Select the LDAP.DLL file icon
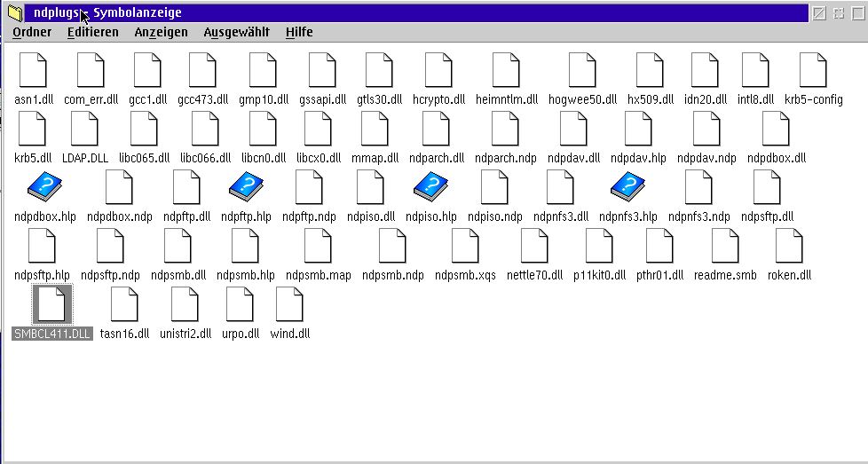Screen dimensions: 868x464 pos(84,129)
